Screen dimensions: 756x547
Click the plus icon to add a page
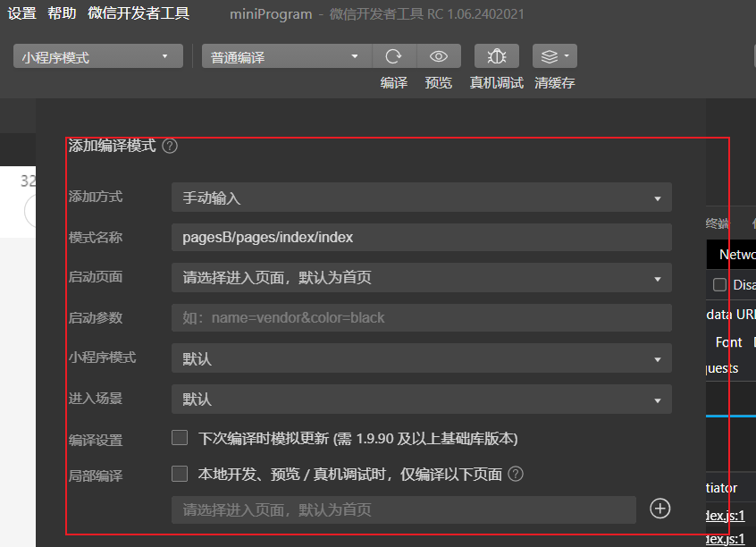659,509
